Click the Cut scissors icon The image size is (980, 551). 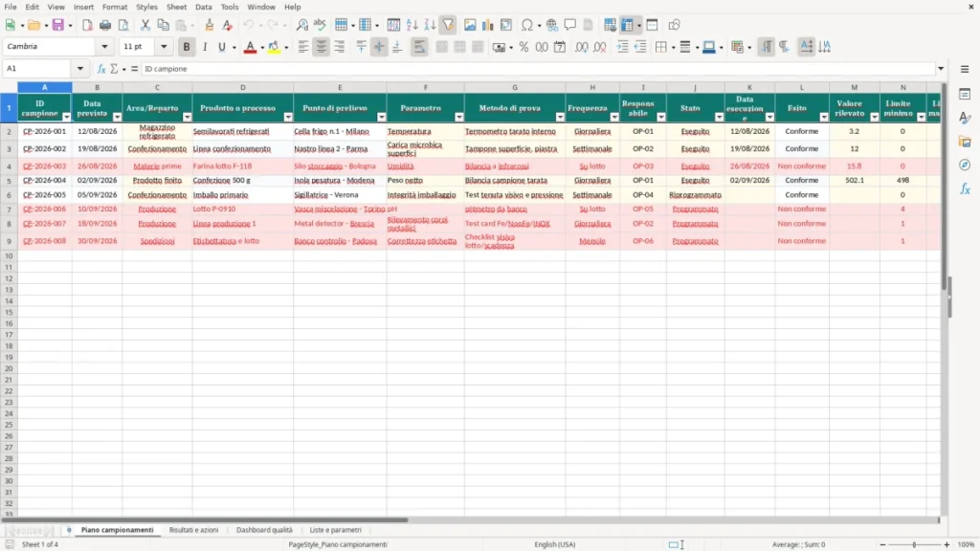145,25
